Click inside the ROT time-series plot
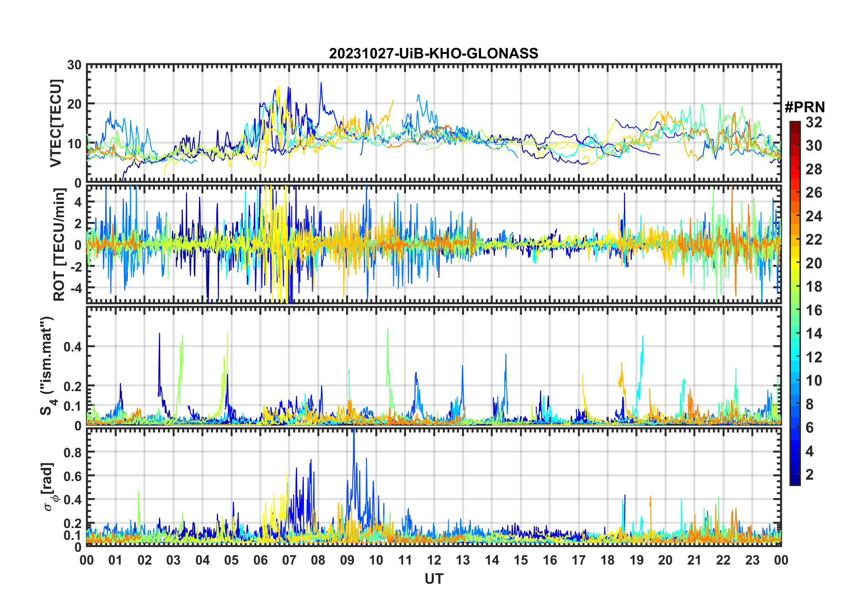This screenshot has height=607, width=868. pyautogui.click(x=434, y=244)
